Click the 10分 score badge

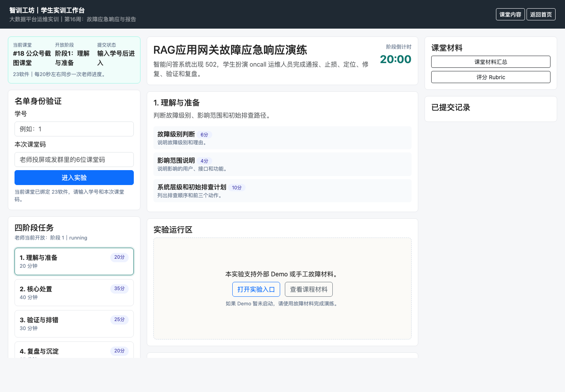coord(237,187)
